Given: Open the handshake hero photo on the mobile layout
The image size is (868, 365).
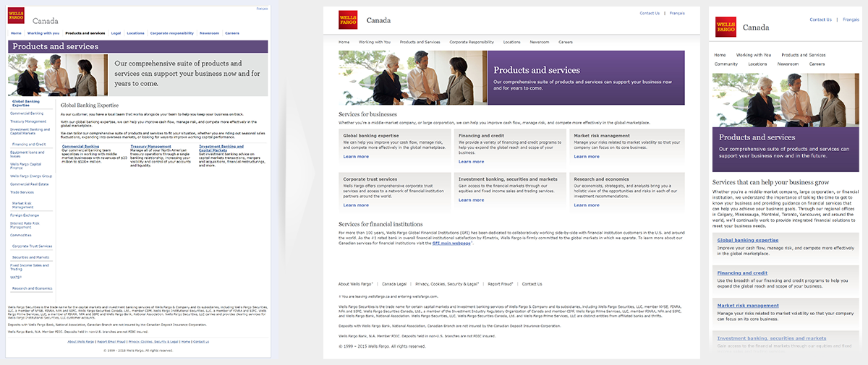Looking at the screenshot, I should 786,100.
